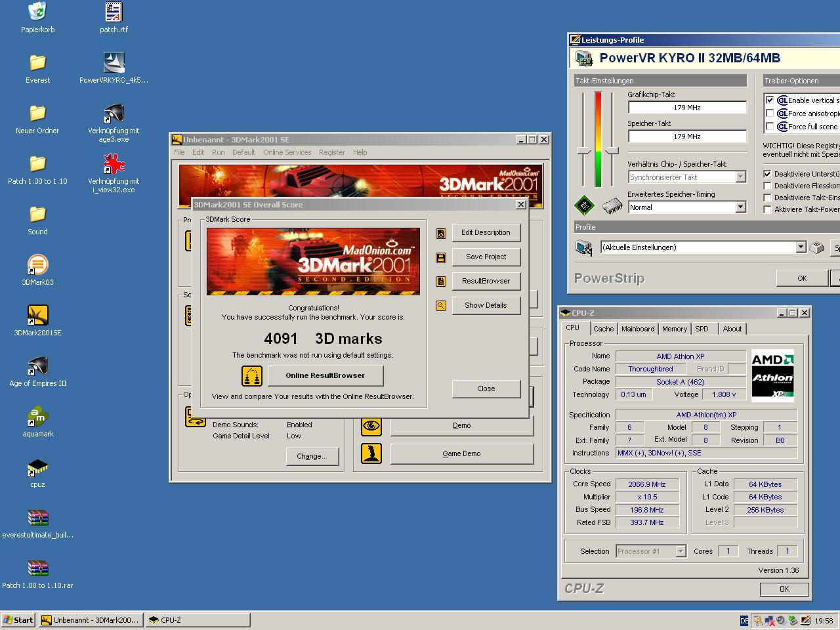Toggle Enable vertical sync checkbox
Viewport: 840px width, 630px height.
[770, 100]
